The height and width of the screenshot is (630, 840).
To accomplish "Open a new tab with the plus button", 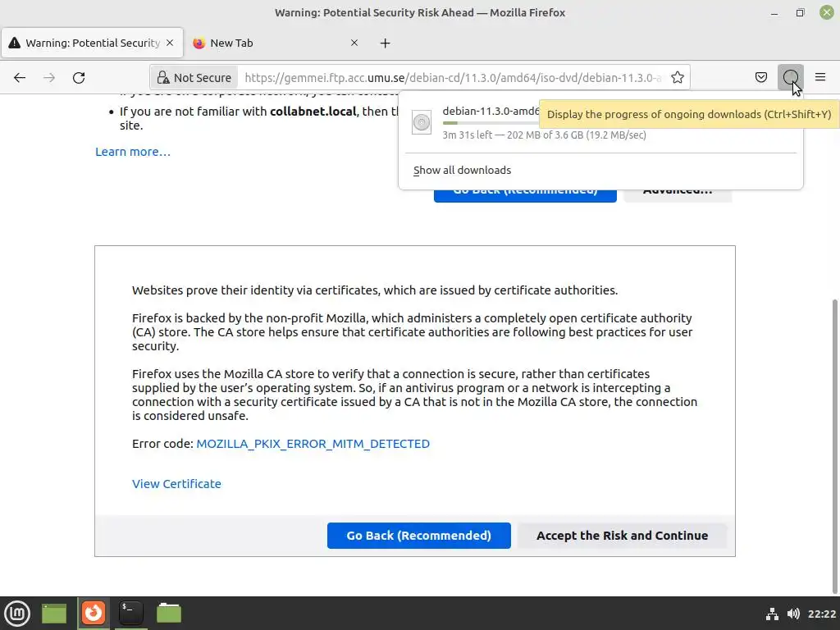I will coord(386,43).
